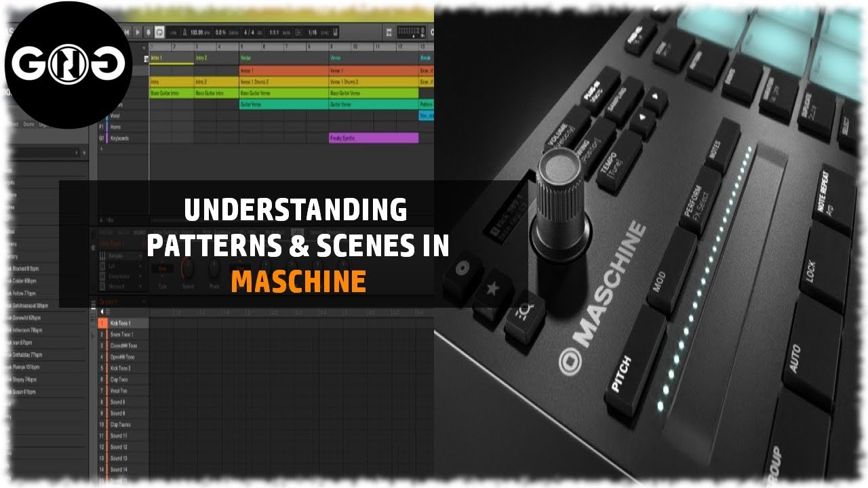Screen dimensions: 868x488
Task: Click the 1:1:1 song position display
Action: pyautogui.click(x=275, y=32)
